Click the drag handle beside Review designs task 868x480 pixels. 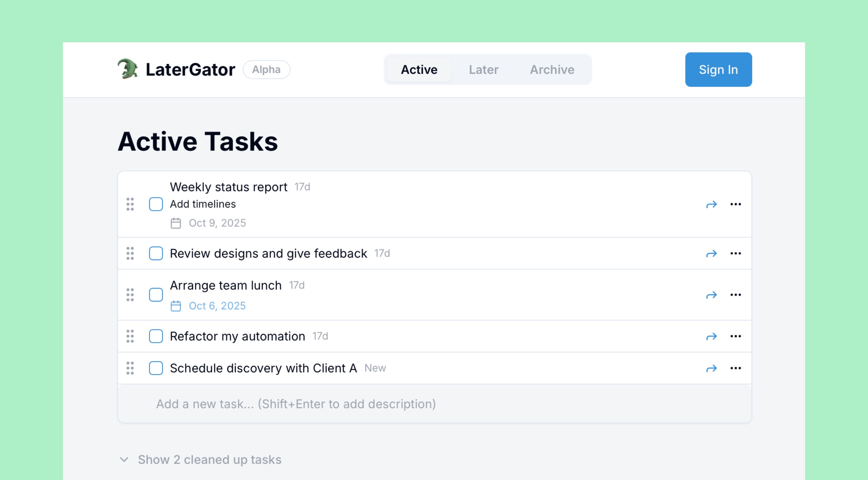130,253
